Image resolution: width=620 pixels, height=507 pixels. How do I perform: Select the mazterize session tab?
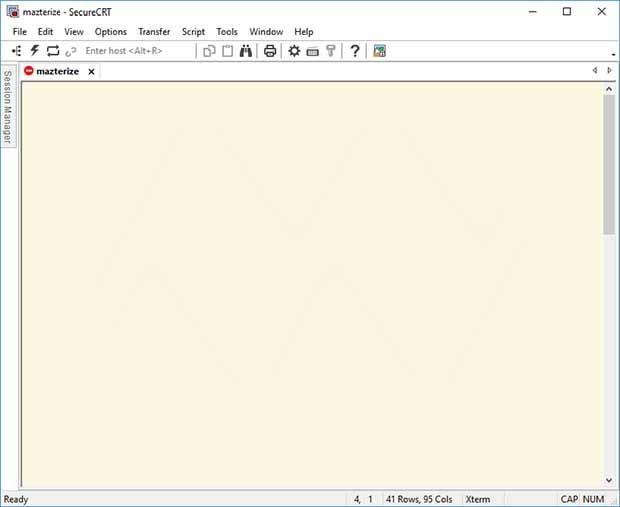(x=57, y=72)
